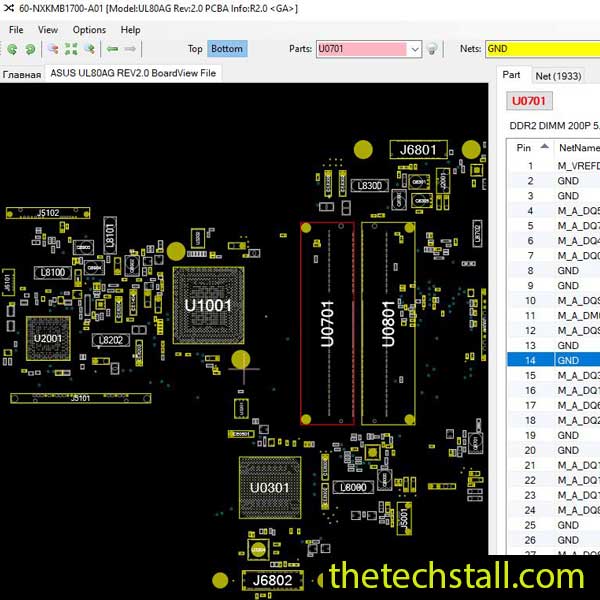Select pin 2 GND row
This screenshot has height=600, width=600.
click(554, 181)
